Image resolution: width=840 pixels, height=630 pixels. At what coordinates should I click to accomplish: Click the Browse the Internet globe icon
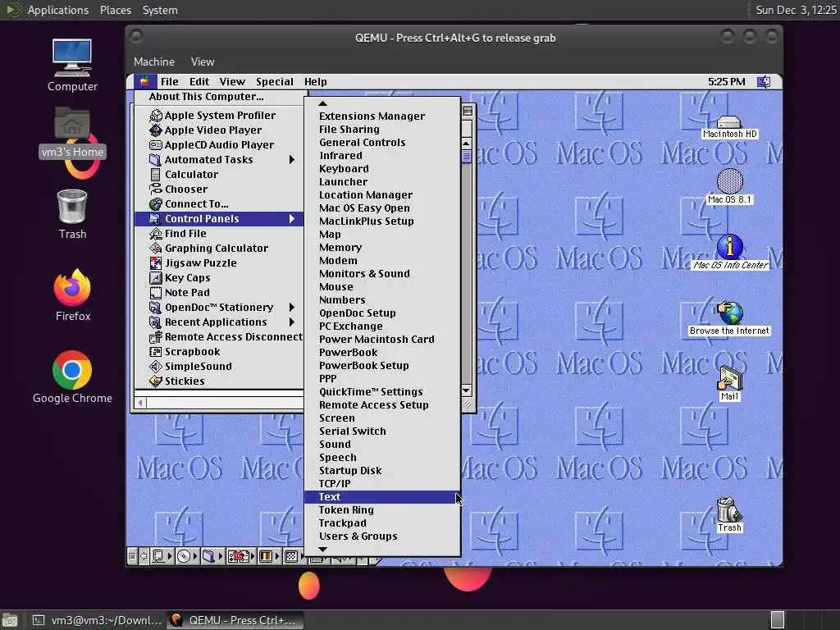(x=729, y=313)
